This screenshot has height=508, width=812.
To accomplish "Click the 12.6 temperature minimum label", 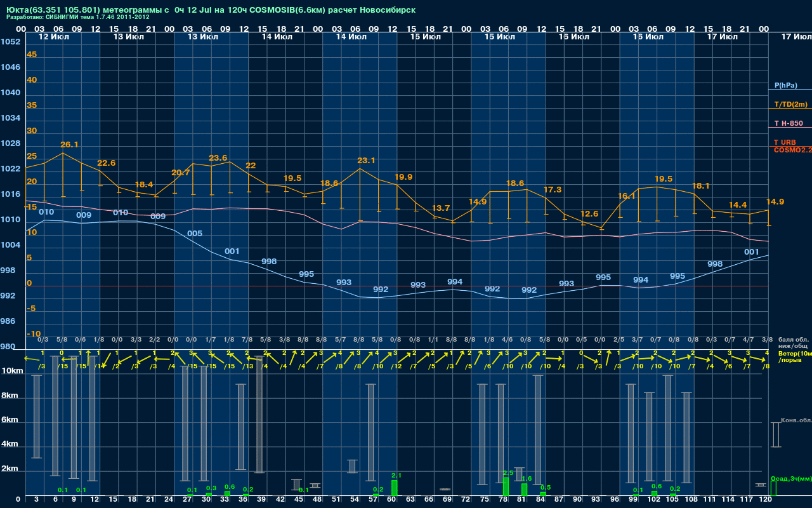I will pos(589,214).
